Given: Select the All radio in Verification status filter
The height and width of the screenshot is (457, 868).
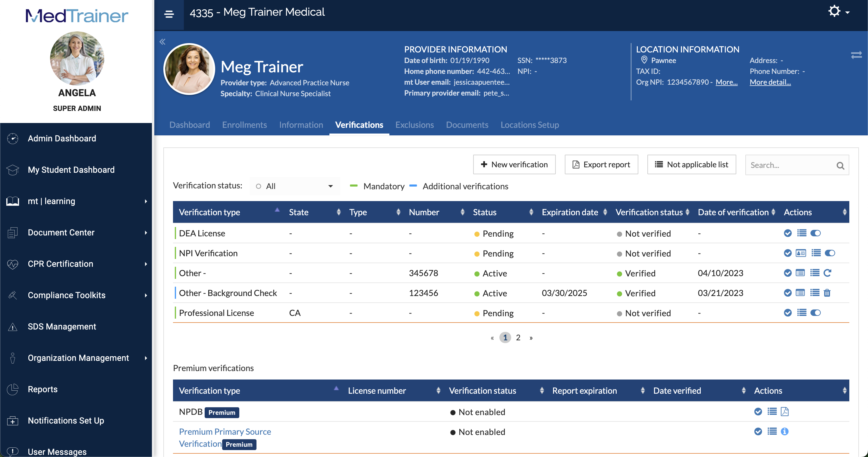Looking at the screenshot, I should pyautogui.click(x=258, y=186).
